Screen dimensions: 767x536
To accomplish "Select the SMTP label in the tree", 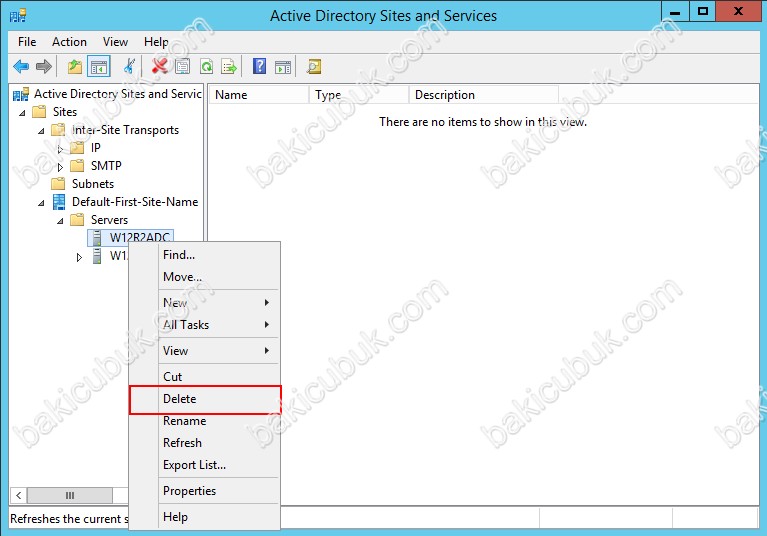I will click(106, 166).
